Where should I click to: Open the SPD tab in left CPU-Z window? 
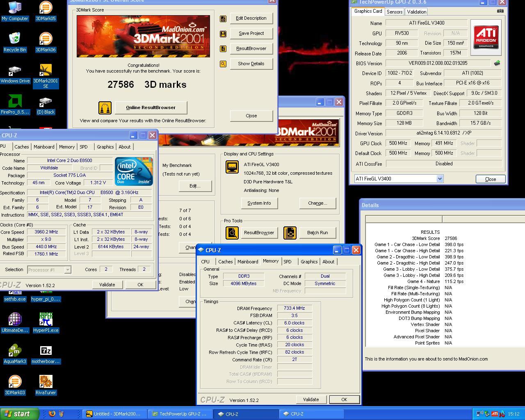click(84, 147)
